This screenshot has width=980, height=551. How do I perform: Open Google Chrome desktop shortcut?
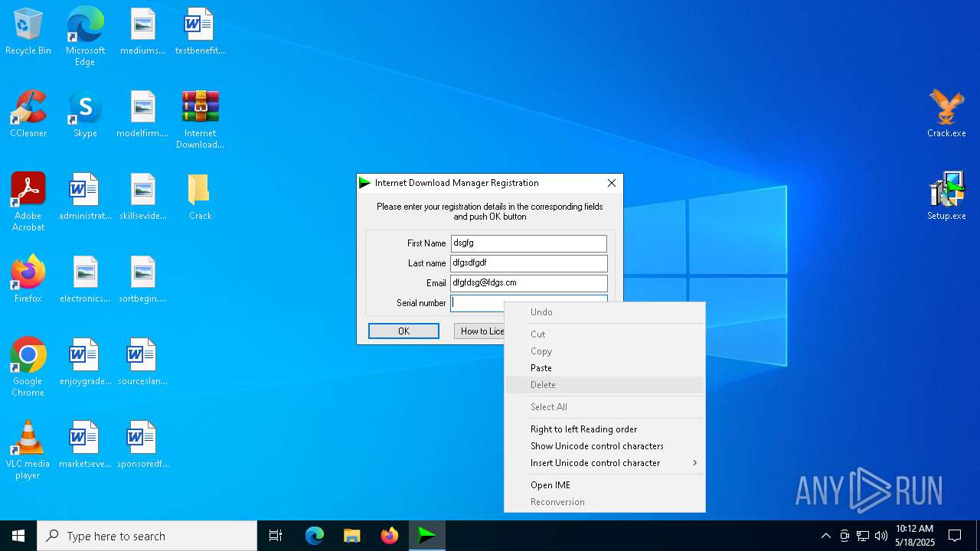pyautogui.click(x=28, y=367)
